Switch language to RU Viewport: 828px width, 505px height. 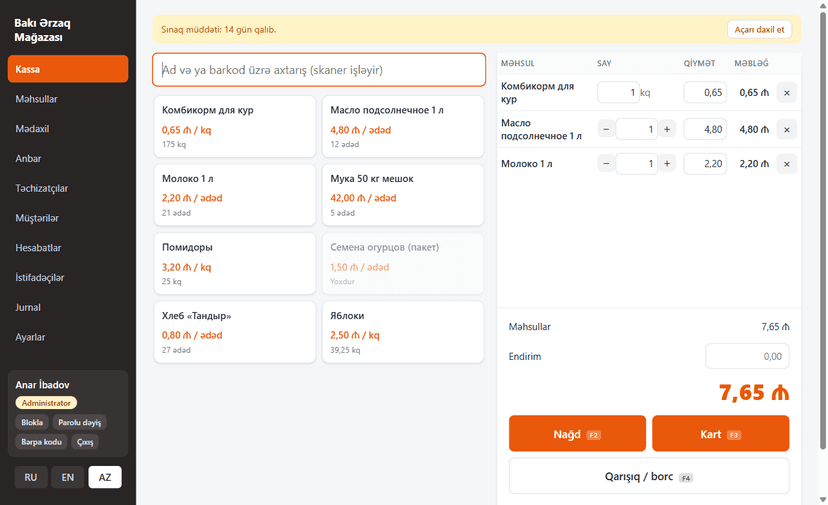click(31, 477)
